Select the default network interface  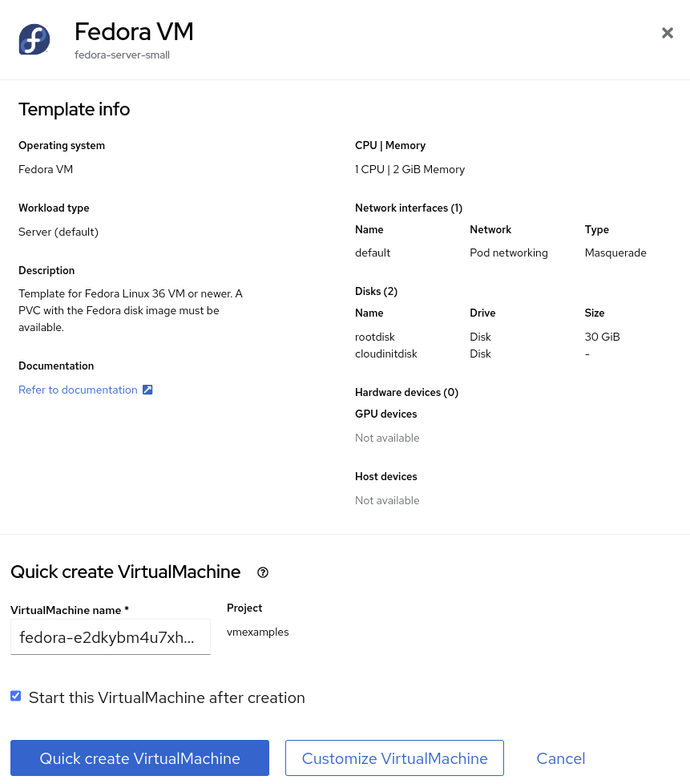(x=372, y=253)
